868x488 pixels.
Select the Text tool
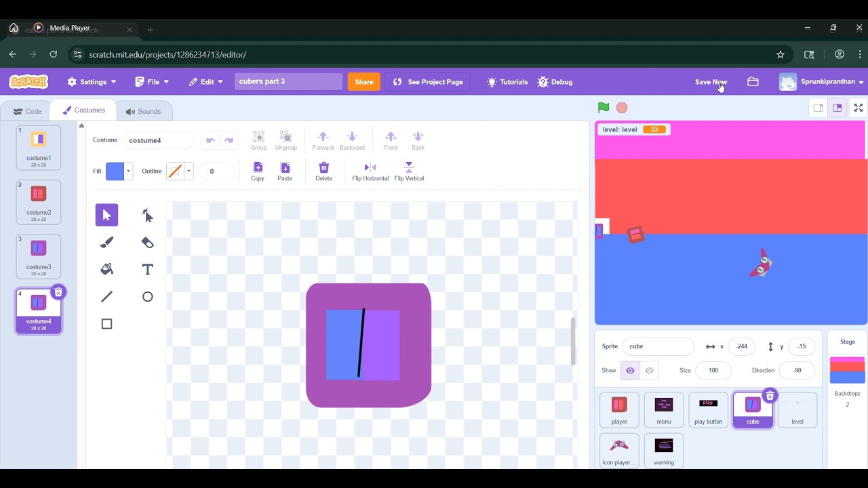[x=147, y=269]
